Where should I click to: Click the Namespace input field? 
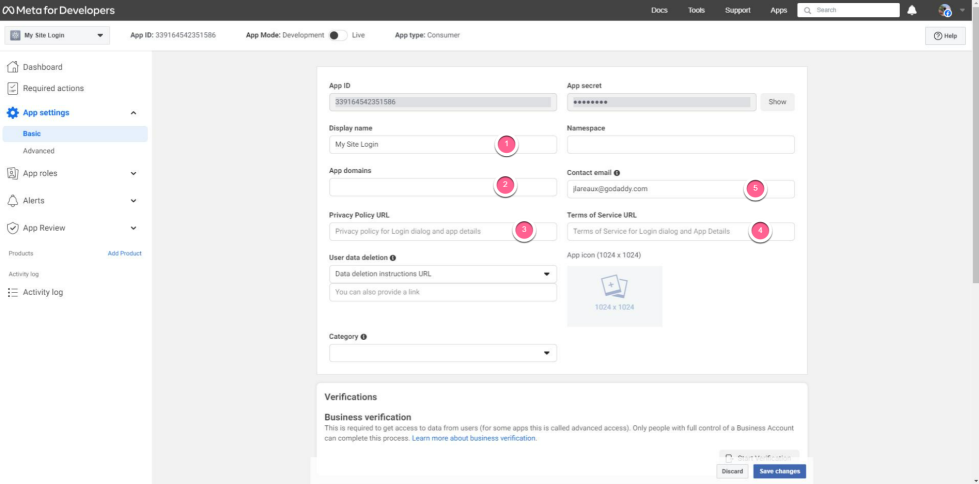681,144
